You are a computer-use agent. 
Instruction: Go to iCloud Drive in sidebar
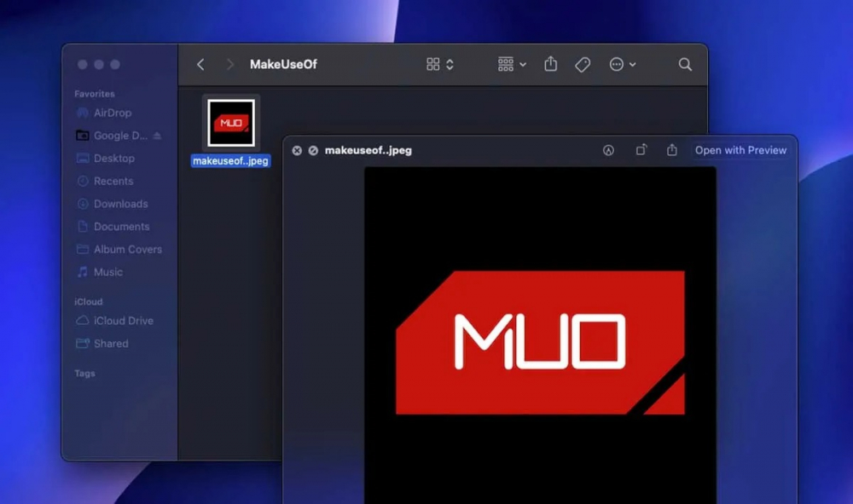click(123, 321)
